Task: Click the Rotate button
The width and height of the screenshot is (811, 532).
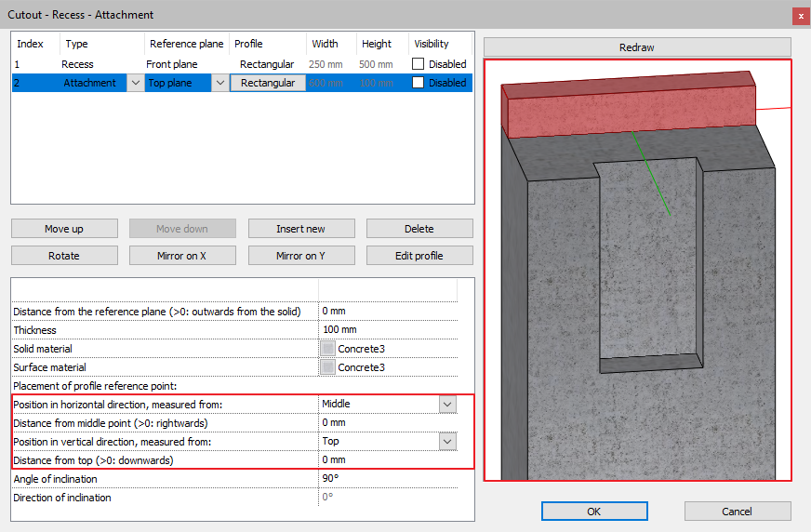Action: click(64, 256)
